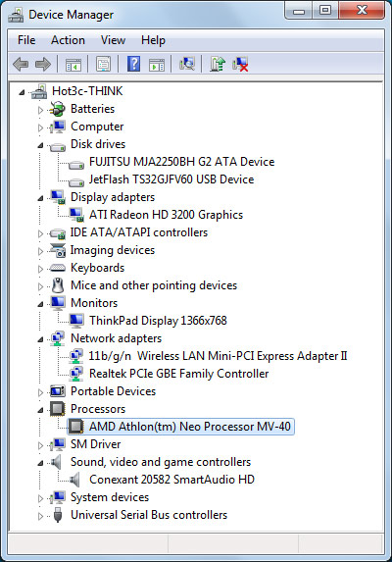This screenshot has height=562, width=392.
Task: Click Update driver software toolbar icon
Action: point(218,64)
